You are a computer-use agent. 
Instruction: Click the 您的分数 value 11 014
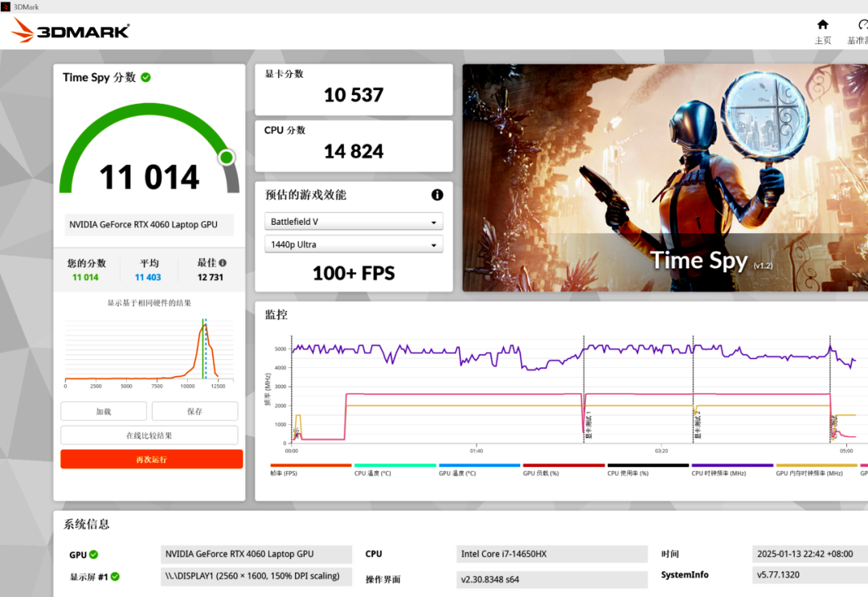(85, 277)
